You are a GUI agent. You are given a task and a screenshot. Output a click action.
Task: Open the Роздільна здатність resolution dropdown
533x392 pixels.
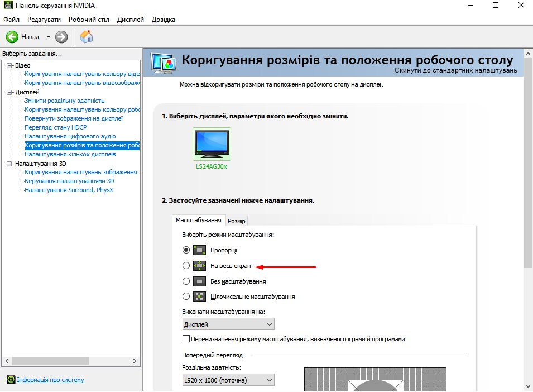228,380
